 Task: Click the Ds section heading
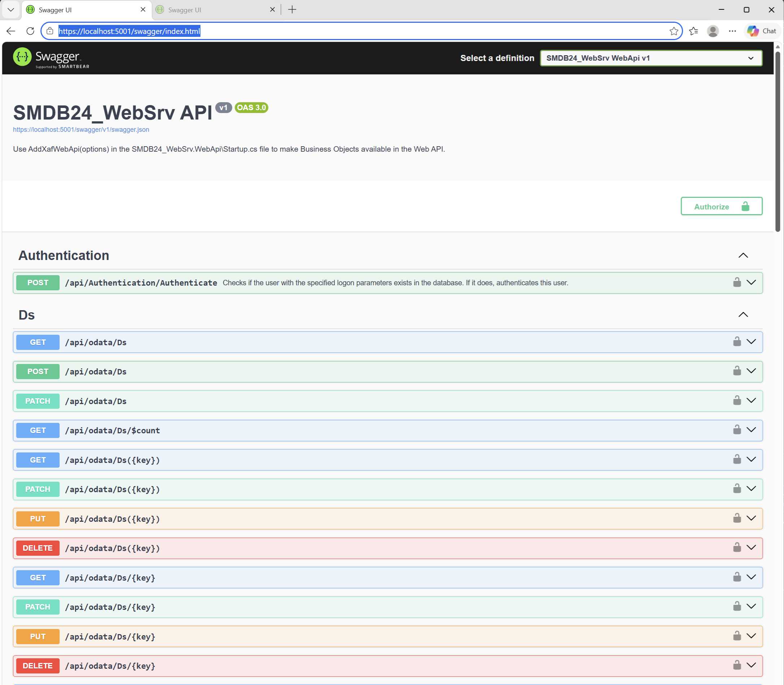pos(27,315)
